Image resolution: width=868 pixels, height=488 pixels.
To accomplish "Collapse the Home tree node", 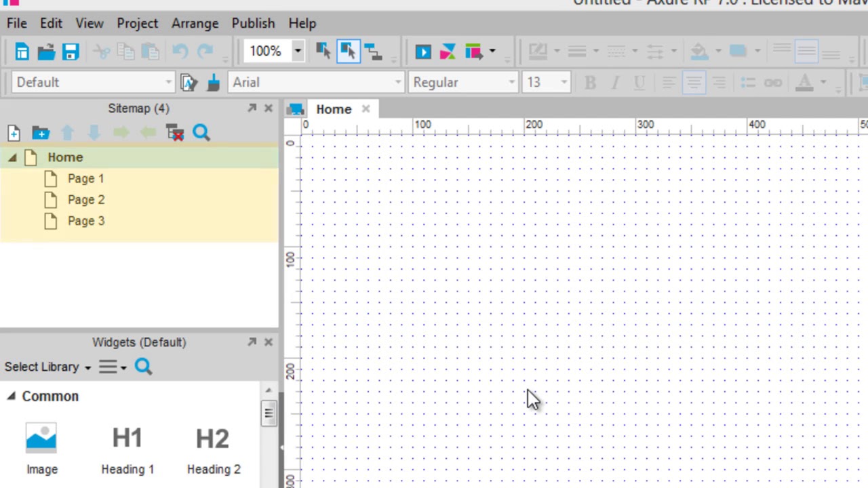I will [x=12, y=158].
